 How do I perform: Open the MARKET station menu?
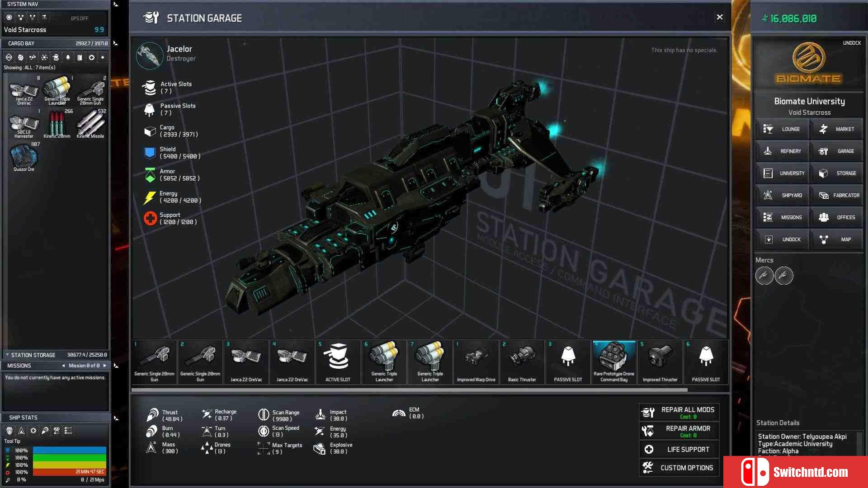[x=836, y=129]
